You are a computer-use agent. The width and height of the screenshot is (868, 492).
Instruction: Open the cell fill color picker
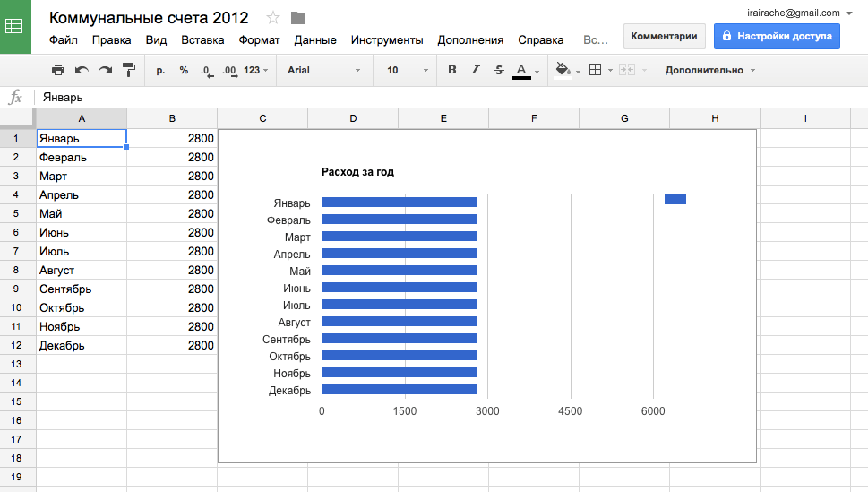click(x=563, y=70)
